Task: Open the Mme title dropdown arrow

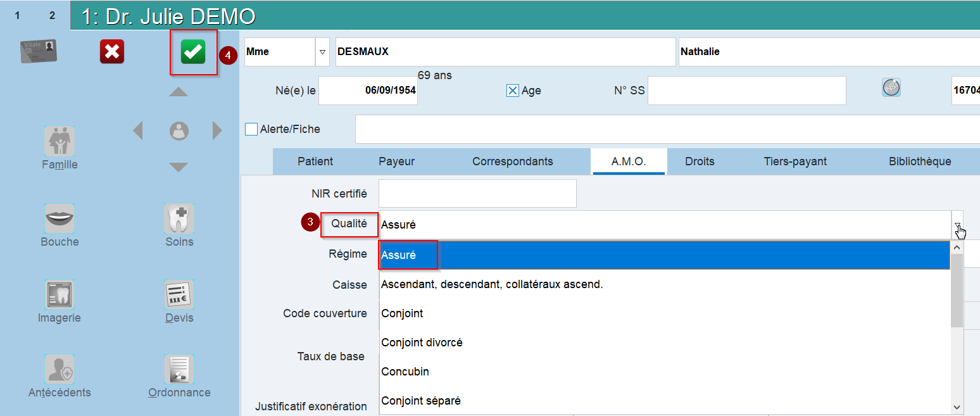Action: 323,52
